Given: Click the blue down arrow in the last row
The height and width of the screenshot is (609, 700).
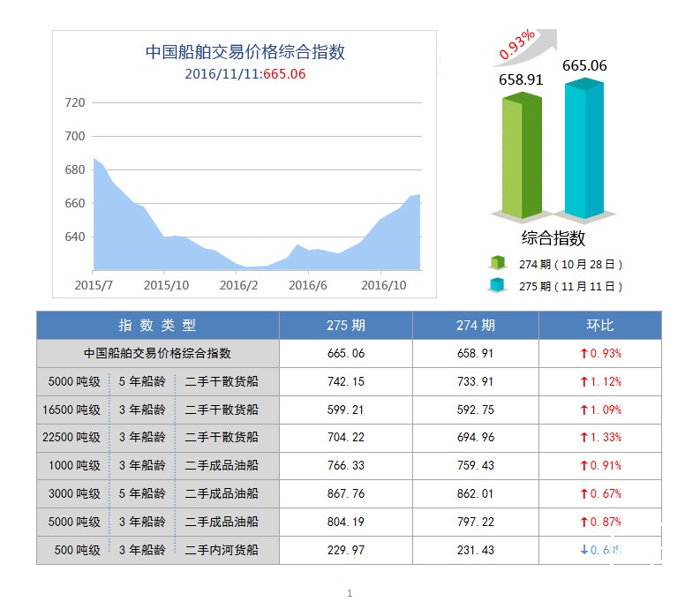Looking at the screenshot, I should pos(584,550).
